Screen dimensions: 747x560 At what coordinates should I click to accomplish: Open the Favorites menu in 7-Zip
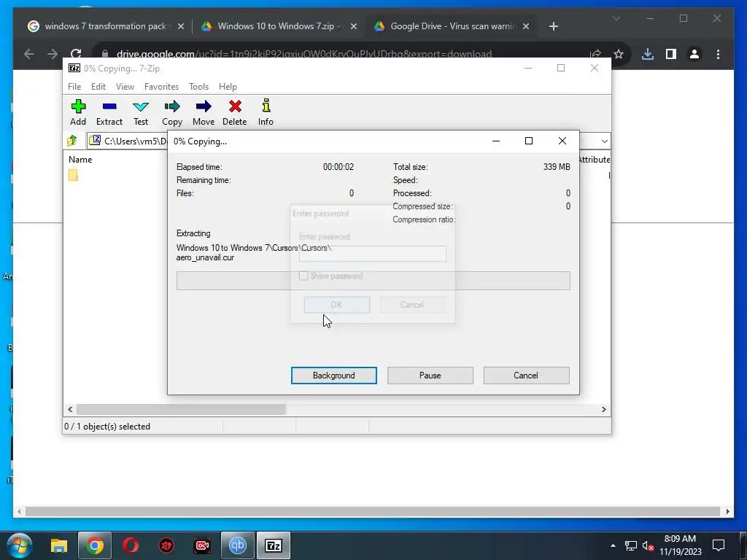(x=161, y=87)
